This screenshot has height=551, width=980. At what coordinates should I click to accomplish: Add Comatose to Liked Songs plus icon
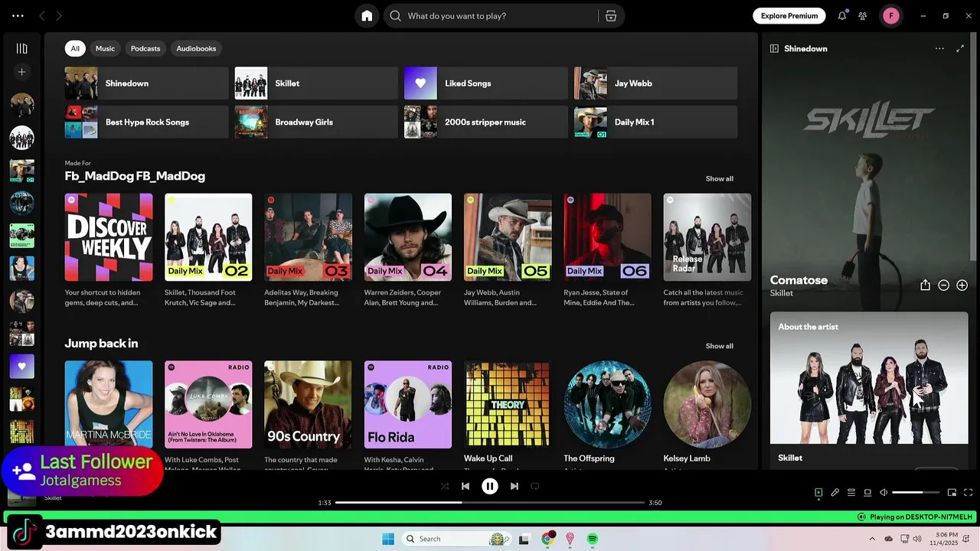click(962, 285)
